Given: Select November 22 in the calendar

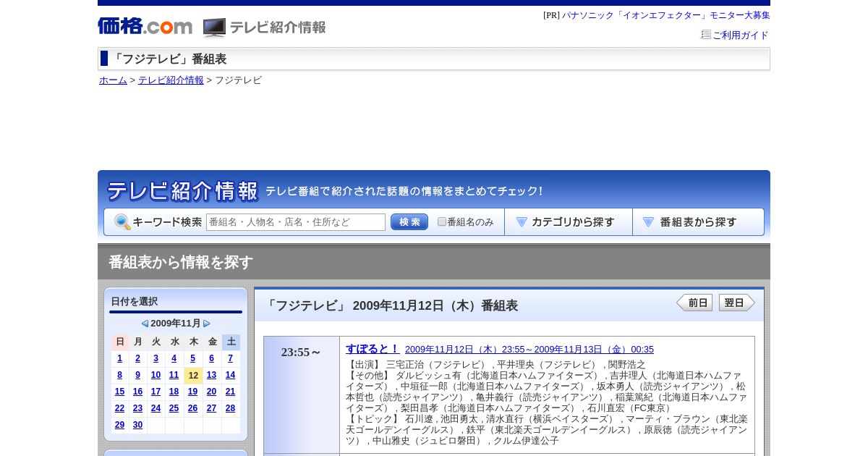Looking at the screenshot, I should click(119, 408).
